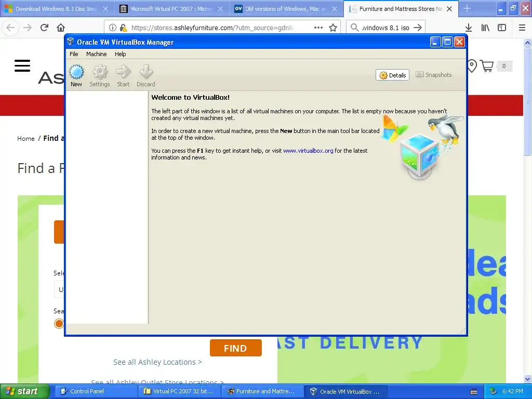Follow the www.virtualbox.org link
The image size is (532, 399).
[x=308, y=151]
